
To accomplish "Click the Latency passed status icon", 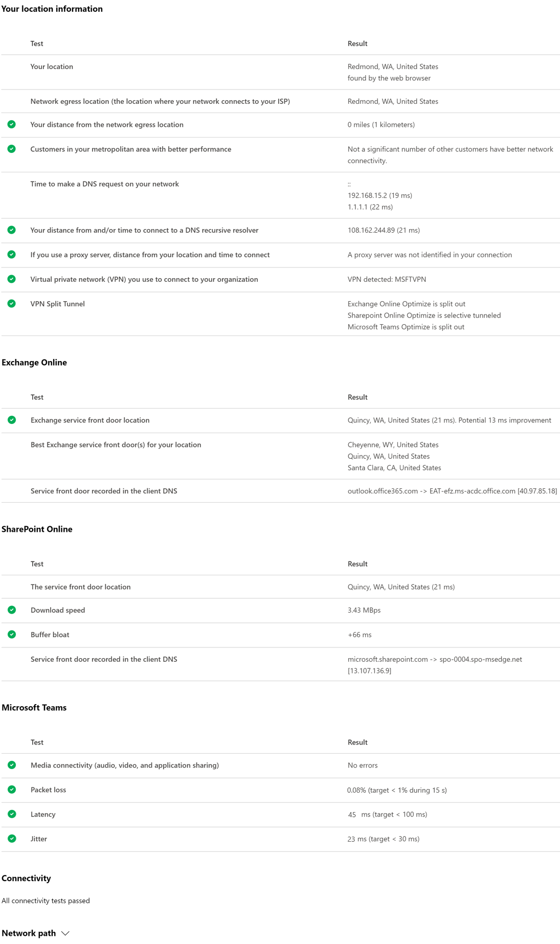I will pyautogui.click(x=12, y=814).
